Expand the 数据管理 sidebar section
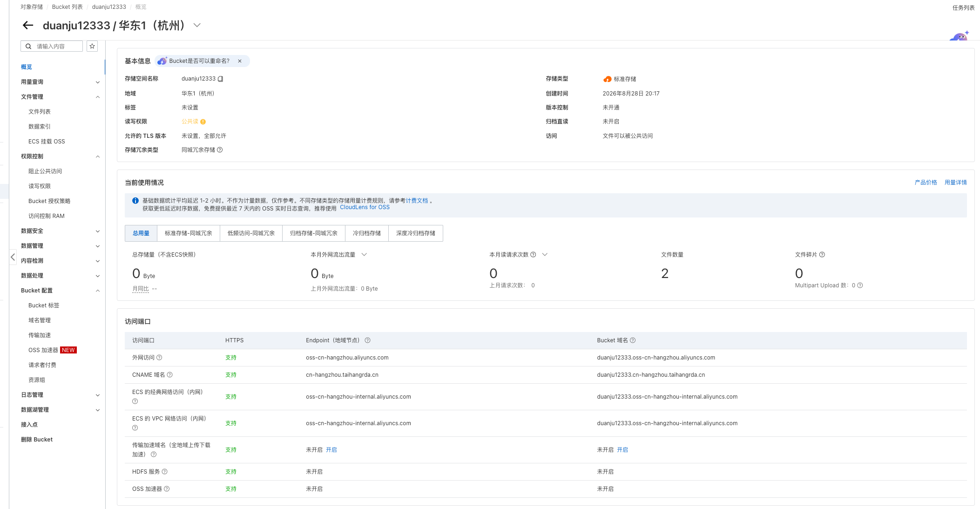Screen dimensions: 980x509 [x=98, y=246]
